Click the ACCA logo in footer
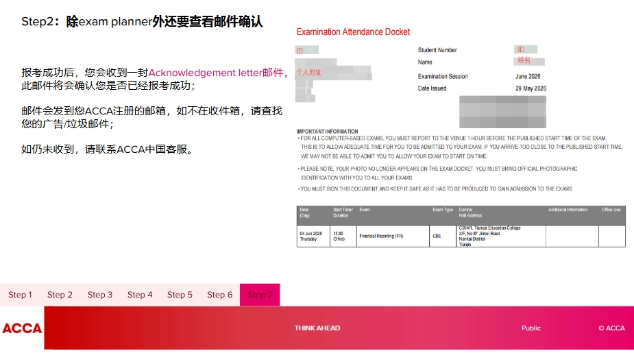634x364 pixels. click(22, 328)
